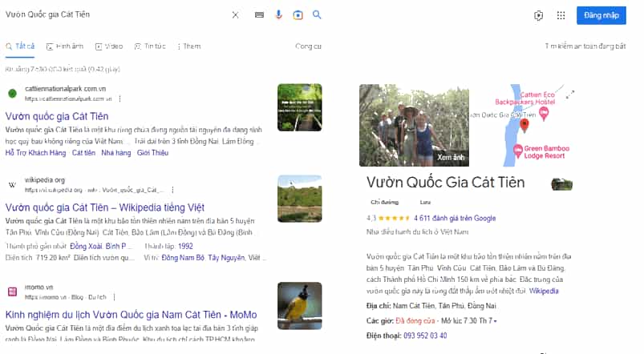Screen dimensions: 644x354
Task: Open the MoMo travel experience result title
Action: (x=131, y=315)
